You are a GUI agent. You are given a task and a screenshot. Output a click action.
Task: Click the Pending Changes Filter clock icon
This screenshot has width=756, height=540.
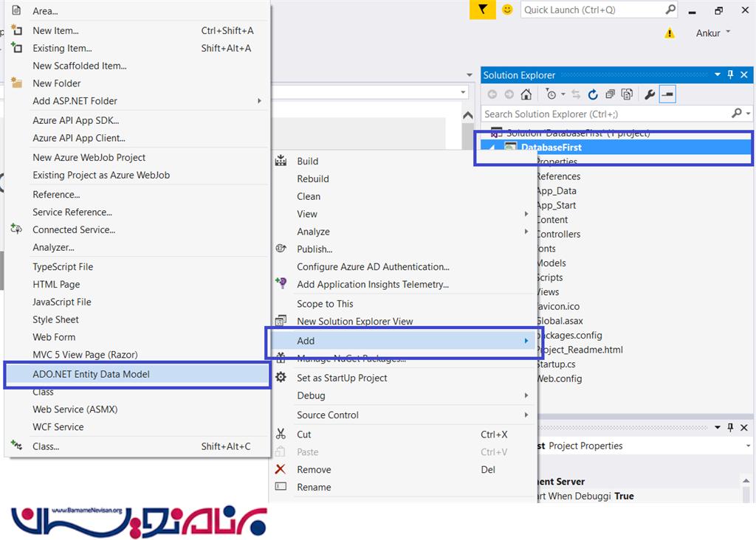[x=551, y=94]
